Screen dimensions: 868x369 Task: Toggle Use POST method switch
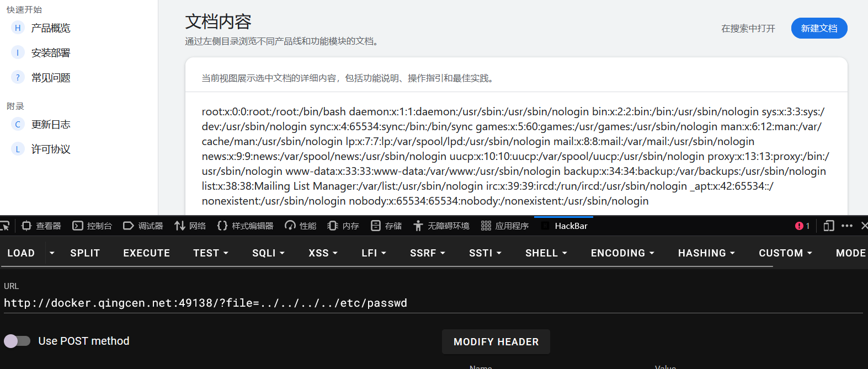[x=17, y=341]
